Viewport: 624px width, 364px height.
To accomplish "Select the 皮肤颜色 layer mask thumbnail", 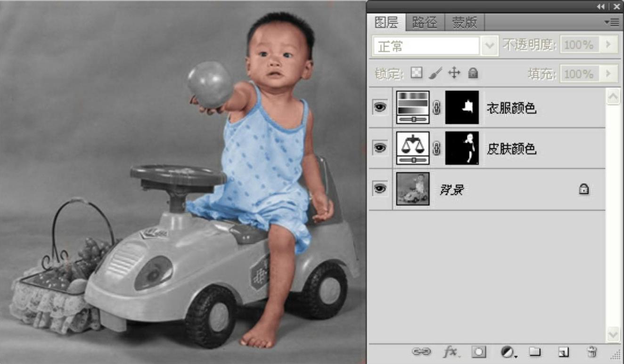I will coord(462,148).
